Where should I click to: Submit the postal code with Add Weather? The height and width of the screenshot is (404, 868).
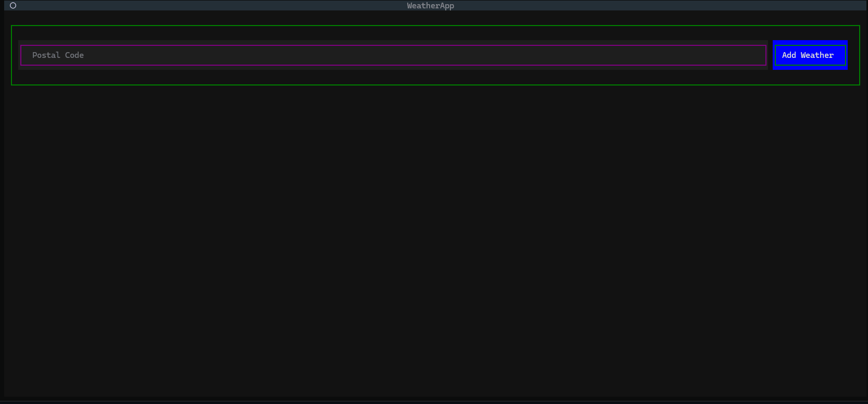pos(810,55)
